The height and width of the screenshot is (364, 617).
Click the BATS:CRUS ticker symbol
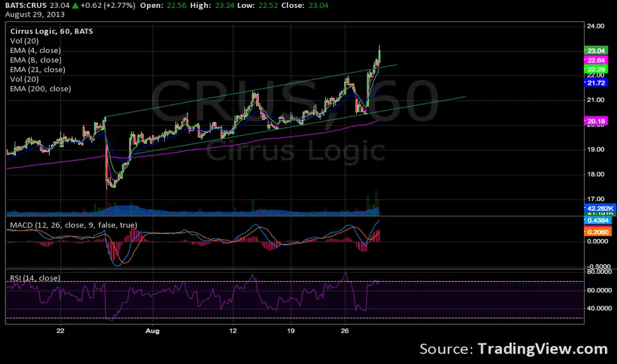[x=26, y=5]
